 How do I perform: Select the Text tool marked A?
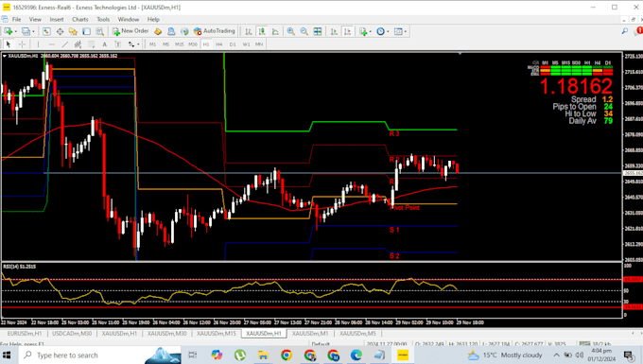(x=105, y=43)
